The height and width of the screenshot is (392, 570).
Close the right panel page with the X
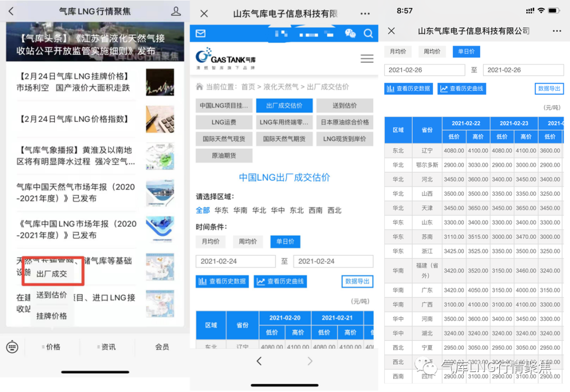coord(392,31)
